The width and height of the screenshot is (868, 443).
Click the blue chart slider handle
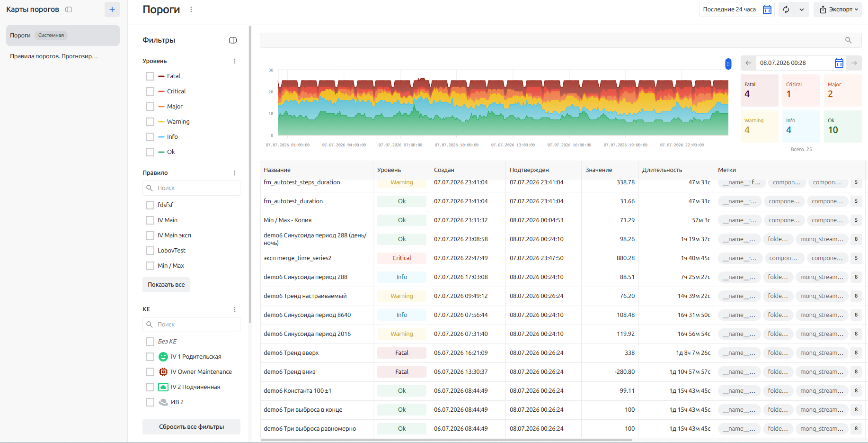point(728,63)
